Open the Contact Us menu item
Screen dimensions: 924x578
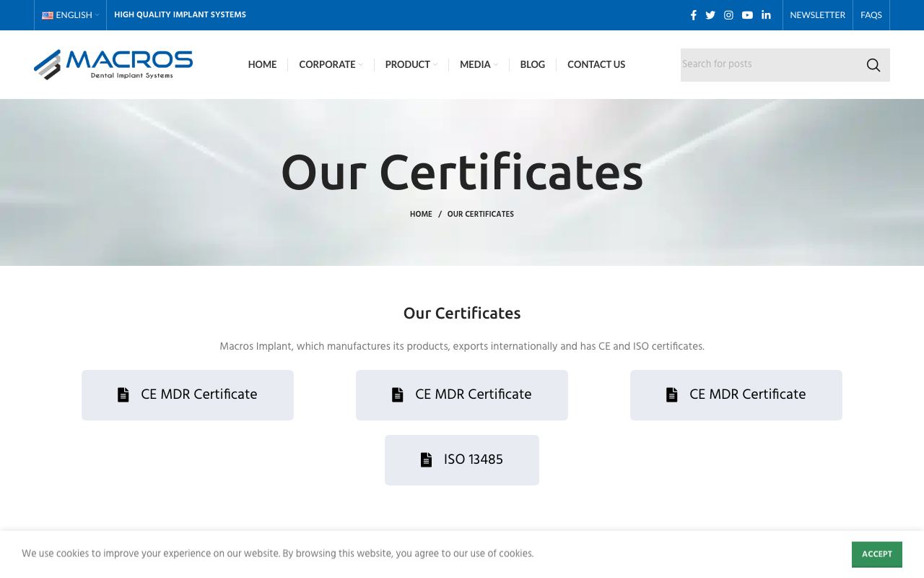pos(596,64)
